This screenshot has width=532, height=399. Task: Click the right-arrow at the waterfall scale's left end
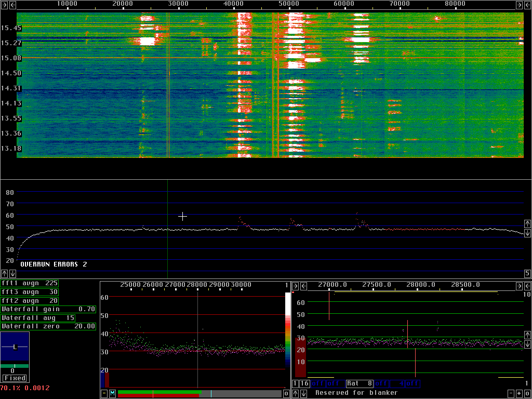coord(4,5)
